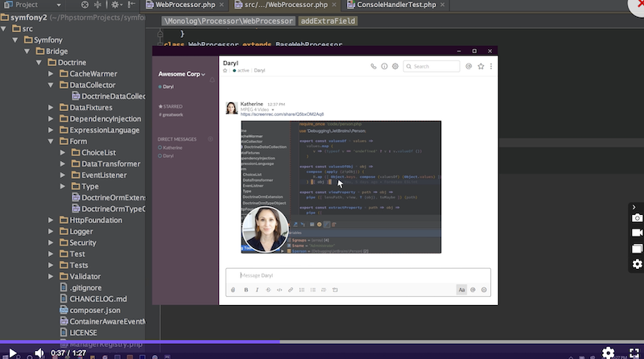Open MPEG 4 Video attachment dropdown arrow

click(272, 109)
